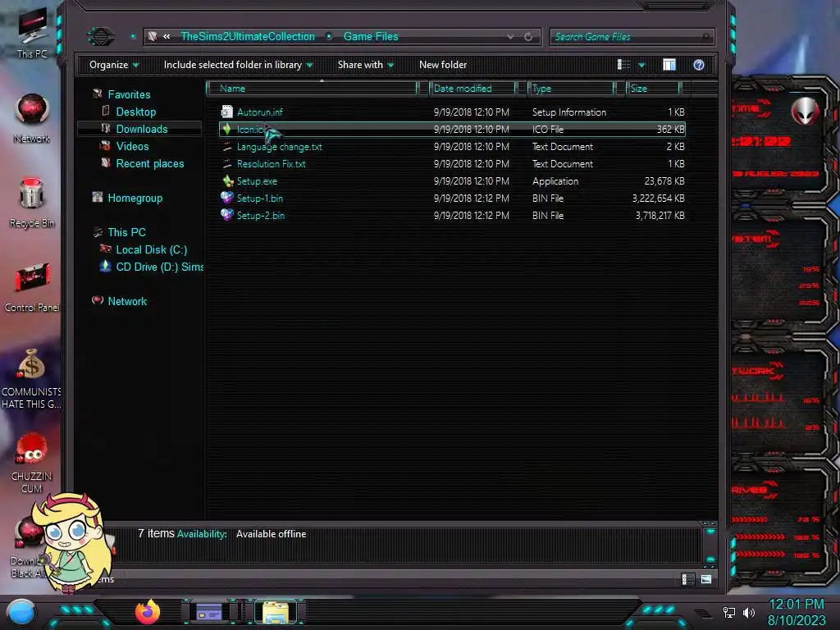Viewport: 840px width, 630px height.
Task: Click the Search Game Files field
Action: point(632,37)
